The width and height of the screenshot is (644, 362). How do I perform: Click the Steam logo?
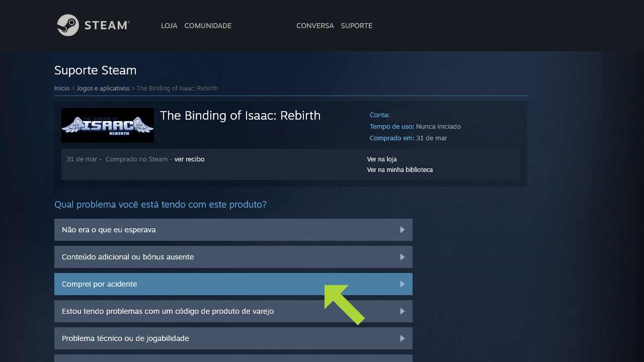pos(93,25)
